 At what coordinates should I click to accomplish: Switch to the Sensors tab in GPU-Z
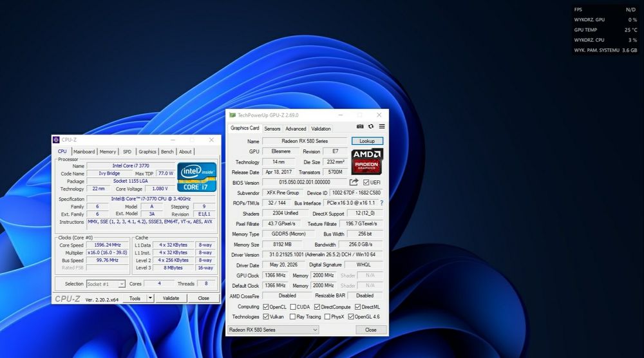(272, 129)
